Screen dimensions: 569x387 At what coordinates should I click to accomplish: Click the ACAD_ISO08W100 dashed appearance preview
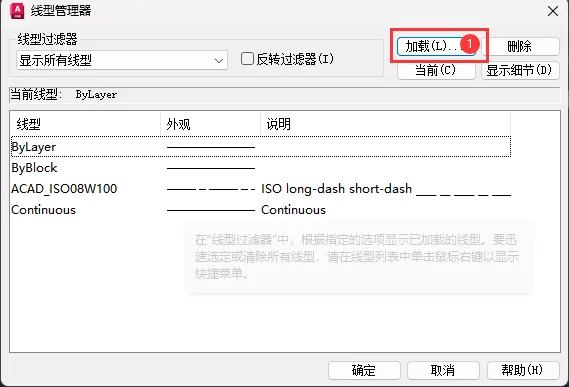[x=211, y=189]
